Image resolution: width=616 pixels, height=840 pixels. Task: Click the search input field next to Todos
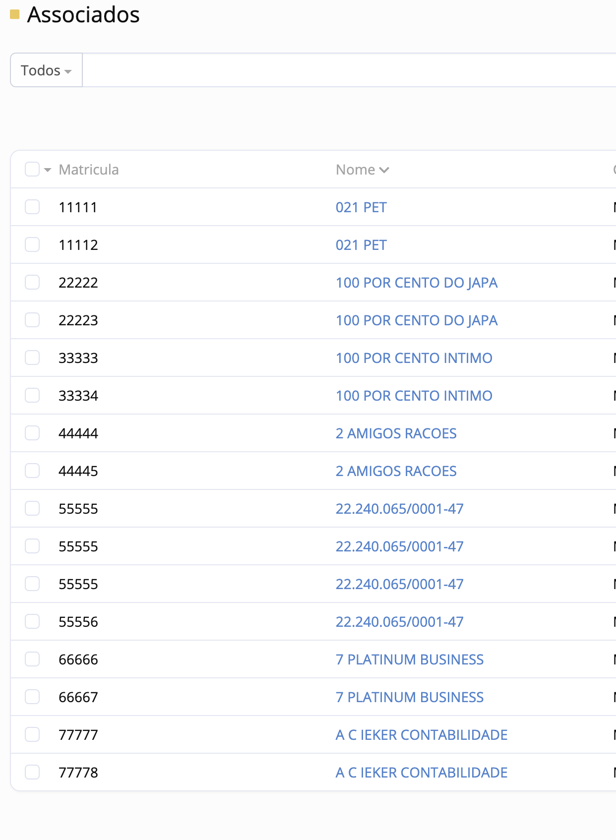[x=347, y=70]
